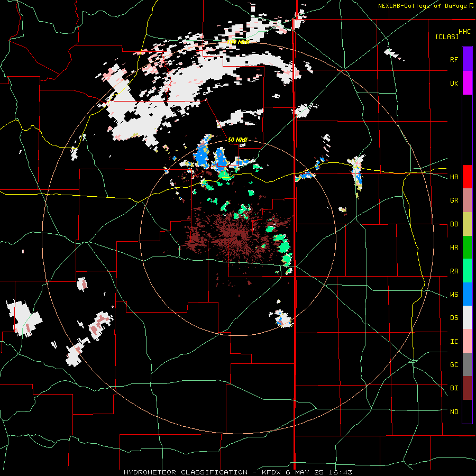Select the 'DS' legend label
This screenshot has height=476, width=476.
tap(454, 318)
